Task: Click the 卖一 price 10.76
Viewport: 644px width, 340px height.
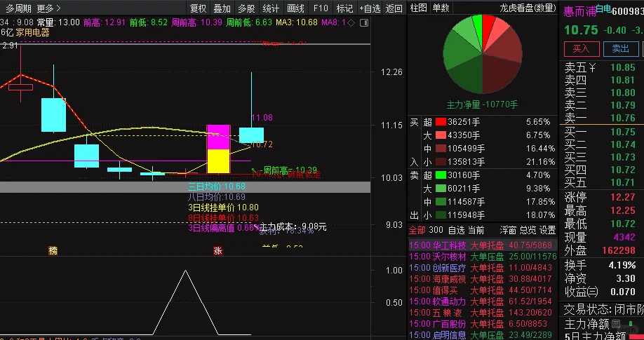Action: (623, 118)
